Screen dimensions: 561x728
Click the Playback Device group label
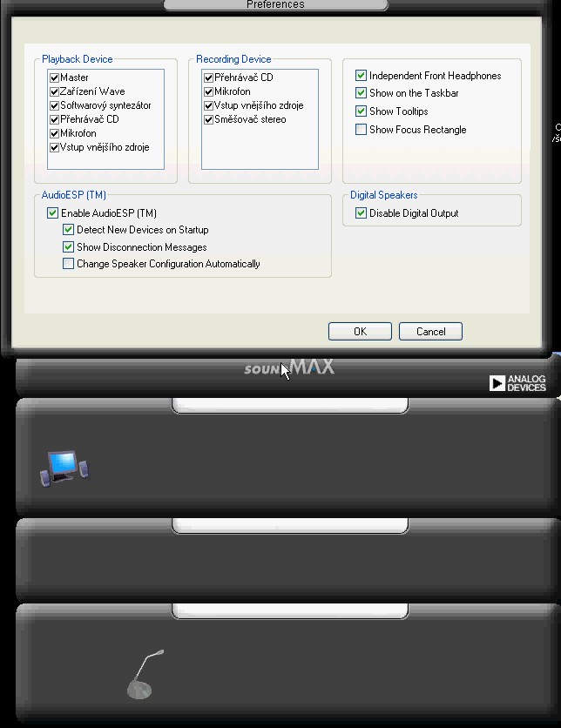[77, 59]
